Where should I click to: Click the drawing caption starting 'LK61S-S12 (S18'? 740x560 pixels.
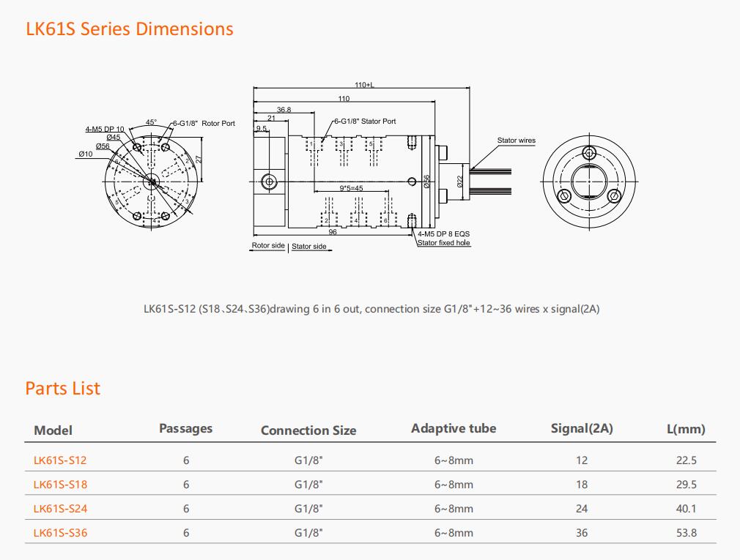(x=371, y=309)
